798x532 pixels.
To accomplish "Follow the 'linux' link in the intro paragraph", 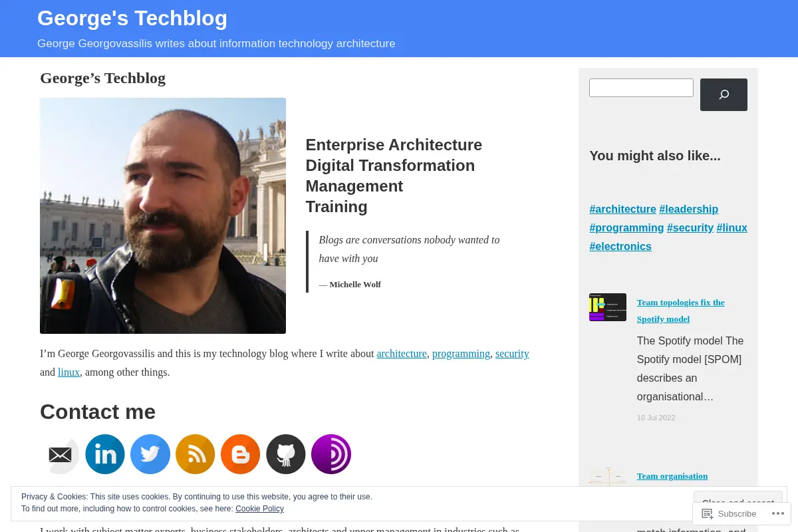I will click(68, 372).
